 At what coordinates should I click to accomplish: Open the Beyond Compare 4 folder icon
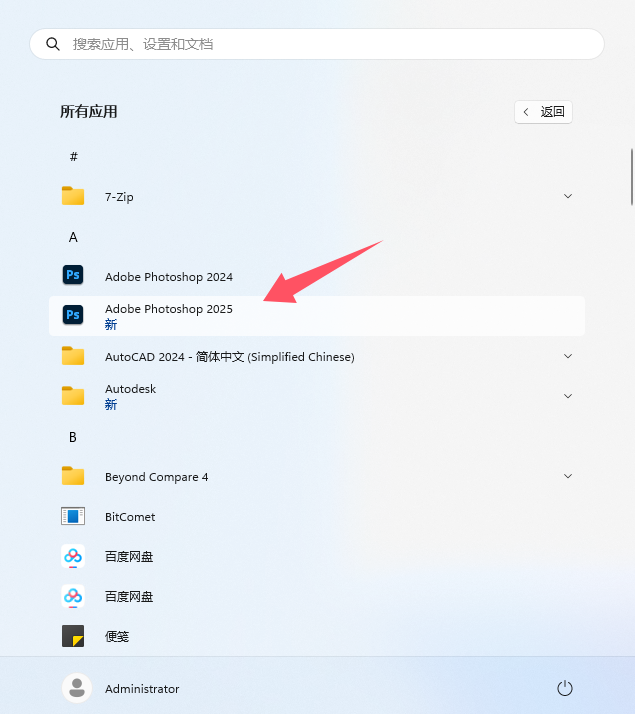tap(73, 476)
